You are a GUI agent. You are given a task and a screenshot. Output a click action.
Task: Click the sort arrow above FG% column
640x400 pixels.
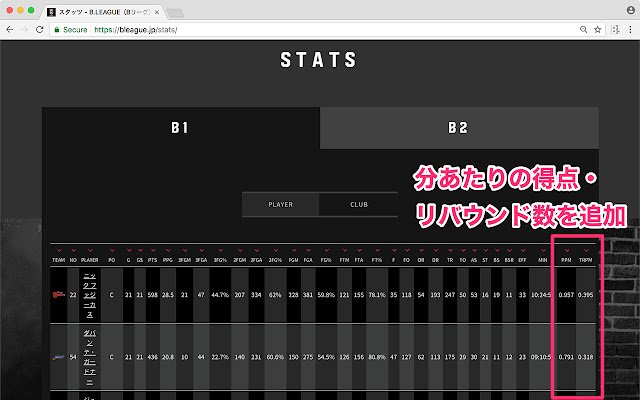pyautogui.click(x=326, y=250)
